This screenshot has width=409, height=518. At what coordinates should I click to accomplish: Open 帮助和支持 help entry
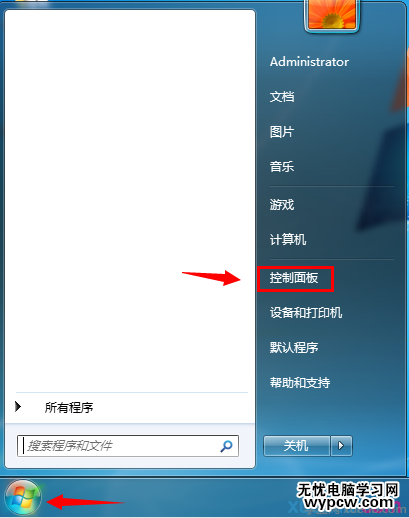coord(300,382)
